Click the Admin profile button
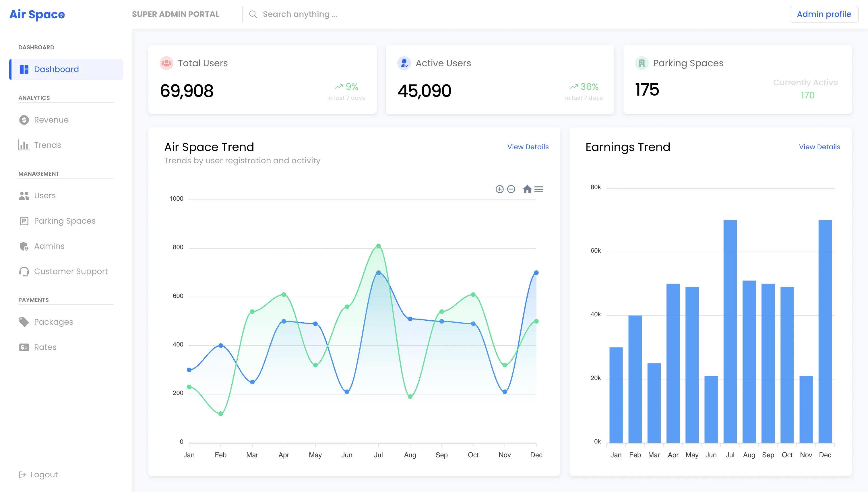Screen dimensions: 868x492 click(x=824, y=14)
